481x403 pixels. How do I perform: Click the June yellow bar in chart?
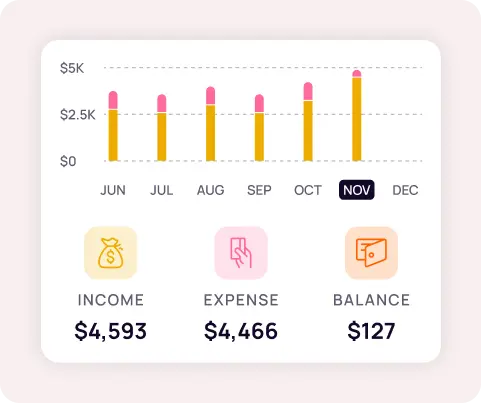tap(113, 135)
